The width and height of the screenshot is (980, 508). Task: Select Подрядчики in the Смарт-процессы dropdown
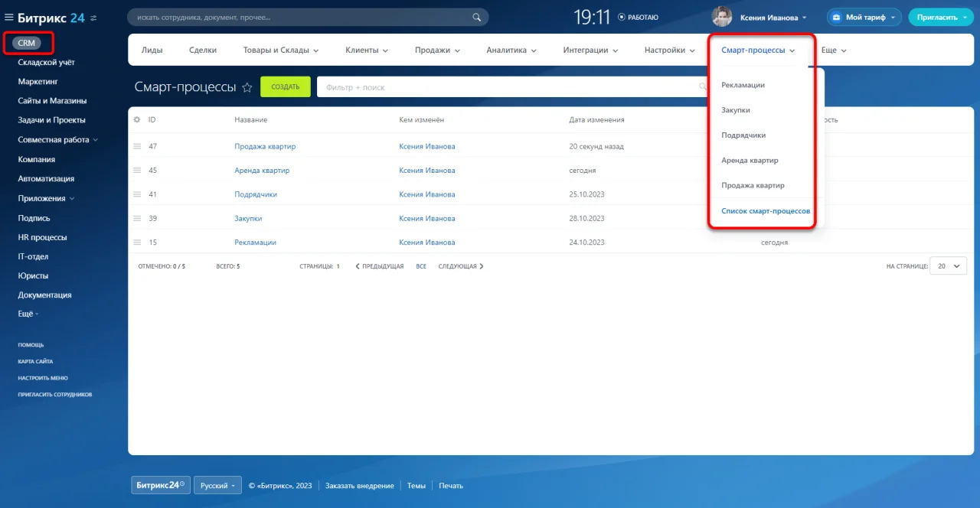[x=743, y=135]
